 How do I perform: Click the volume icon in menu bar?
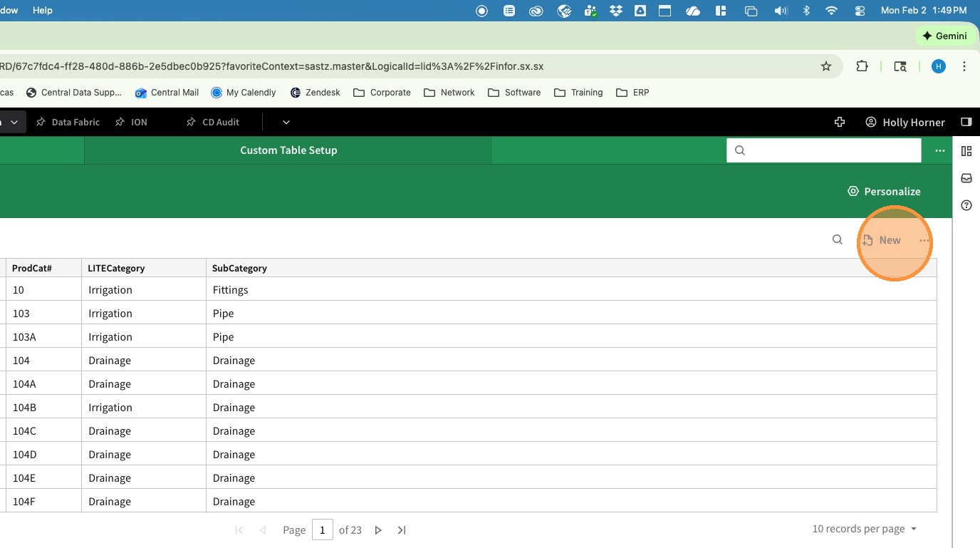(x=781, y=11)
